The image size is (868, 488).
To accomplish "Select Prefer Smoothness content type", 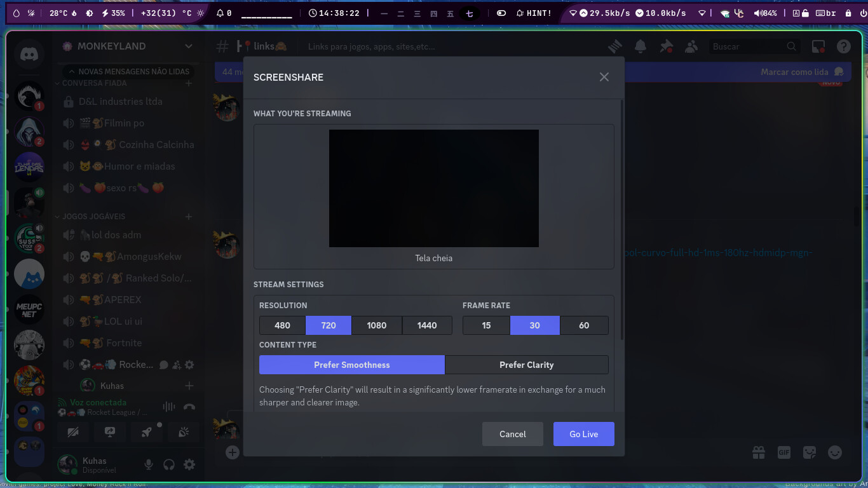I will pyautogui.click(x=352, y=365).
